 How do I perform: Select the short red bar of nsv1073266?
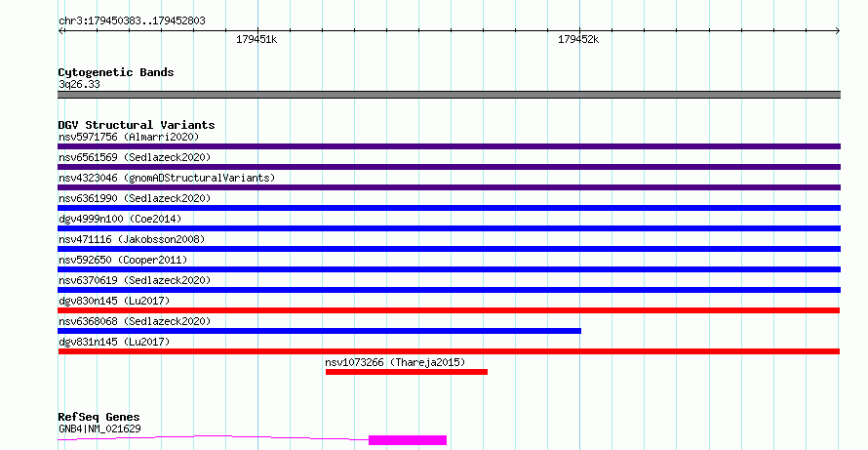point(407,372)
